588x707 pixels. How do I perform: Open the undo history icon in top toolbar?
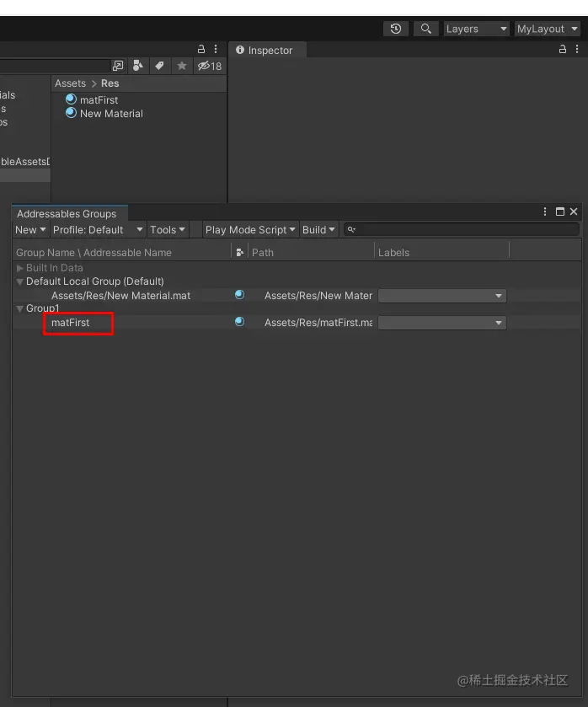click(395, 29)
